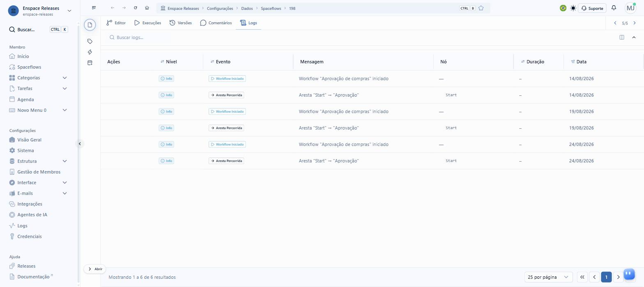
Task: Go to home with the house icon
Action: pos(147,8)
